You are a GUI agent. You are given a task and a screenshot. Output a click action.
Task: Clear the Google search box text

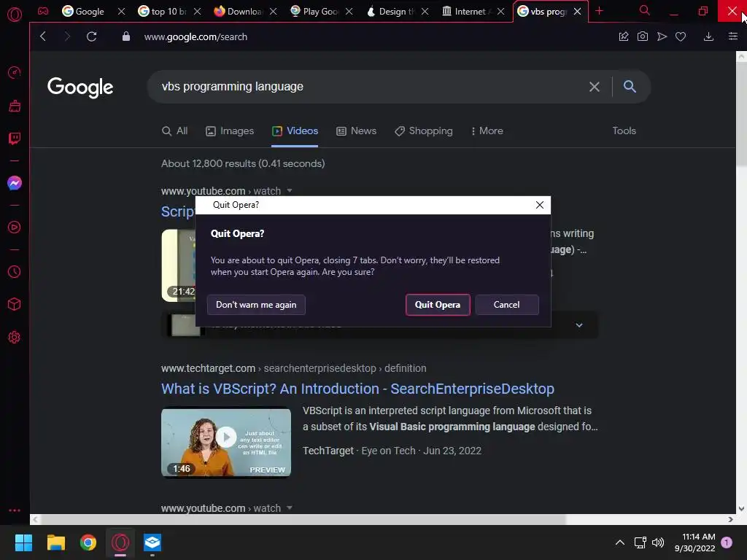click(x=594, y=87)
